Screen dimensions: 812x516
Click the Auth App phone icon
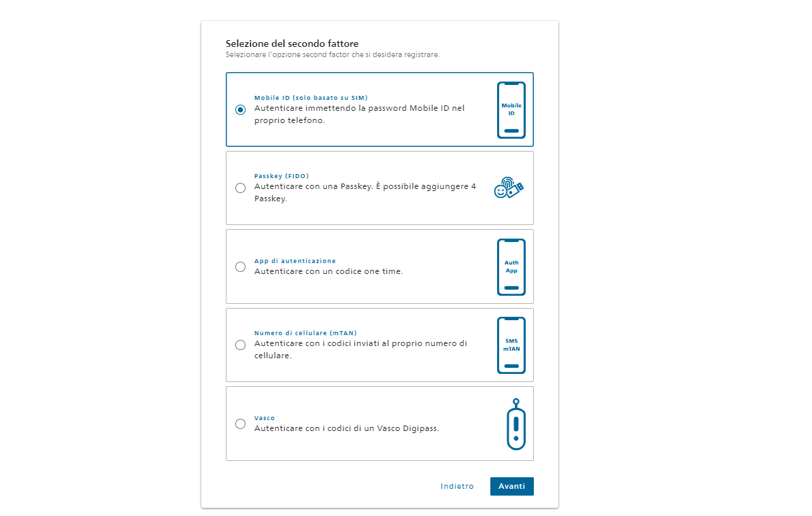point(511,267)
